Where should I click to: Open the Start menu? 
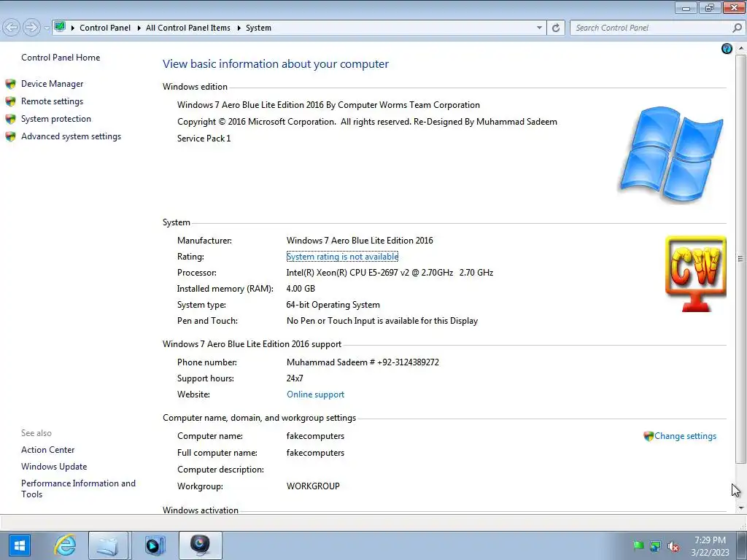(19, 545)
